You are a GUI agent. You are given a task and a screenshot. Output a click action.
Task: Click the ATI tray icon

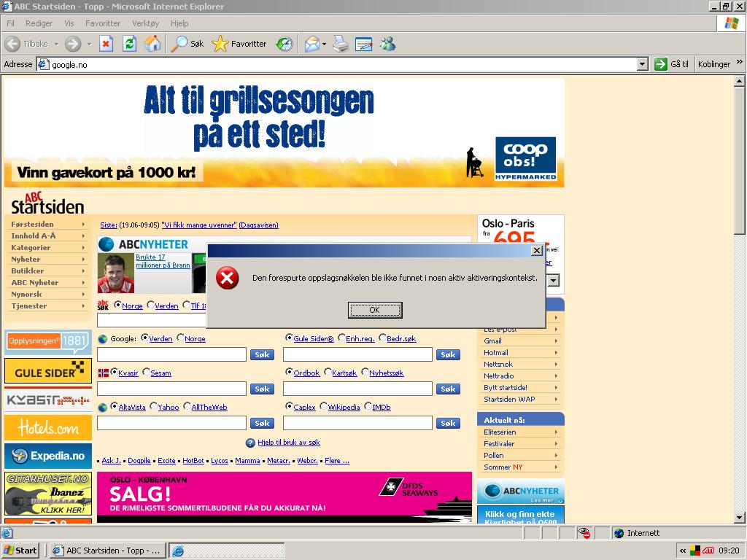(x=708, y=551)
